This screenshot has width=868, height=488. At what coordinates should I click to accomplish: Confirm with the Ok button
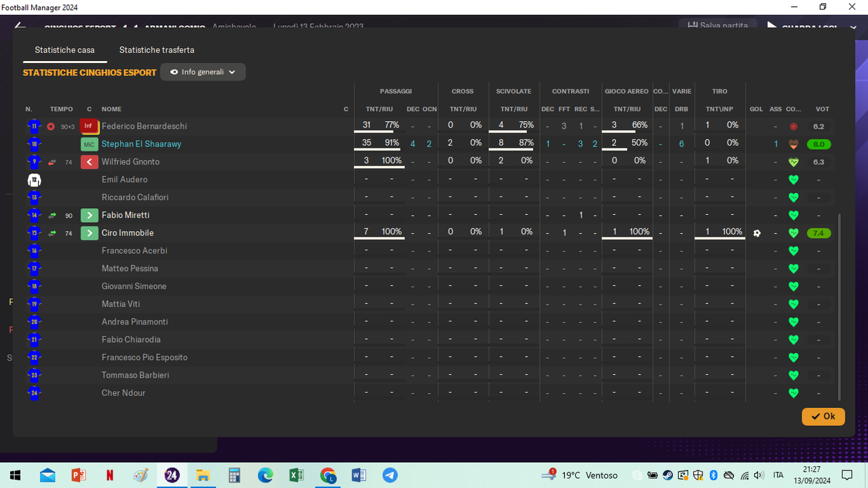click(823, 417)
